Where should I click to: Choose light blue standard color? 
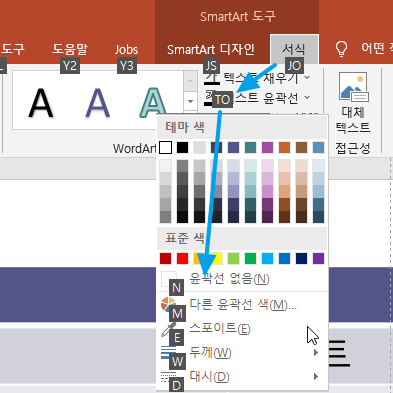tap(267, 258)
